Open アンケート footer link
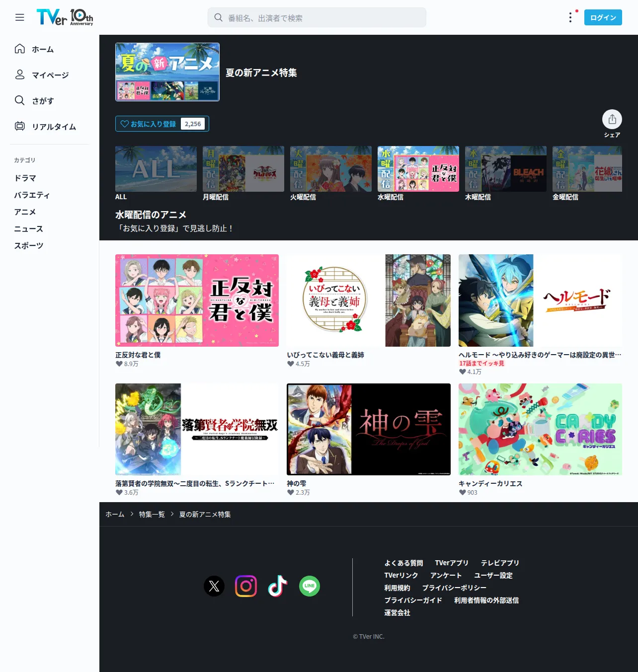The height and width of the screenshot is (672, 638). click(446, 575)
